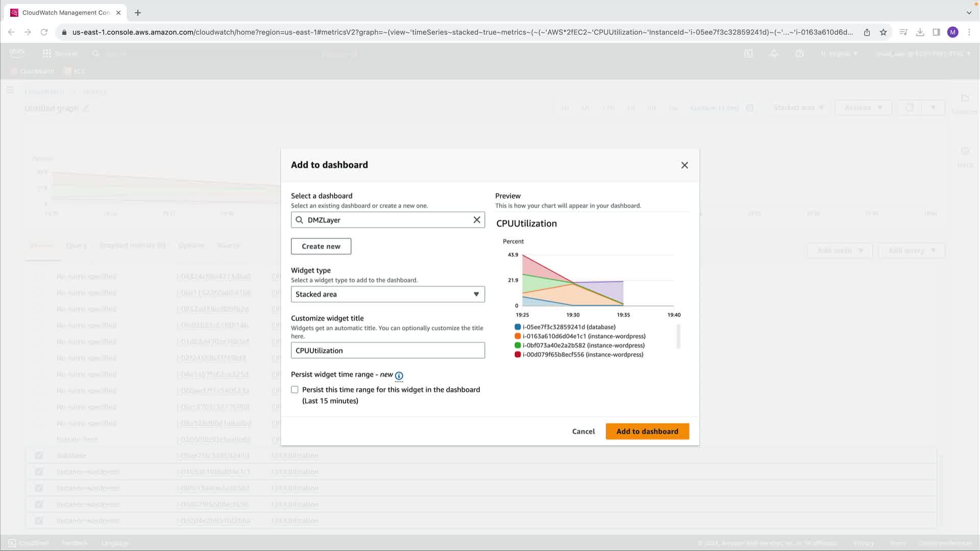Click the browser reload page icon

click(44, 32)
